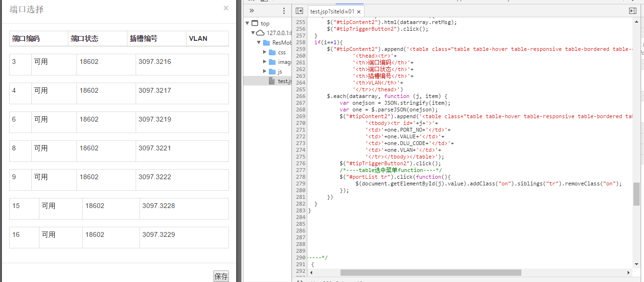Viewport: 644px width, 282px height.
Task: Click the if(i==1){ code line
Action: 328,42
